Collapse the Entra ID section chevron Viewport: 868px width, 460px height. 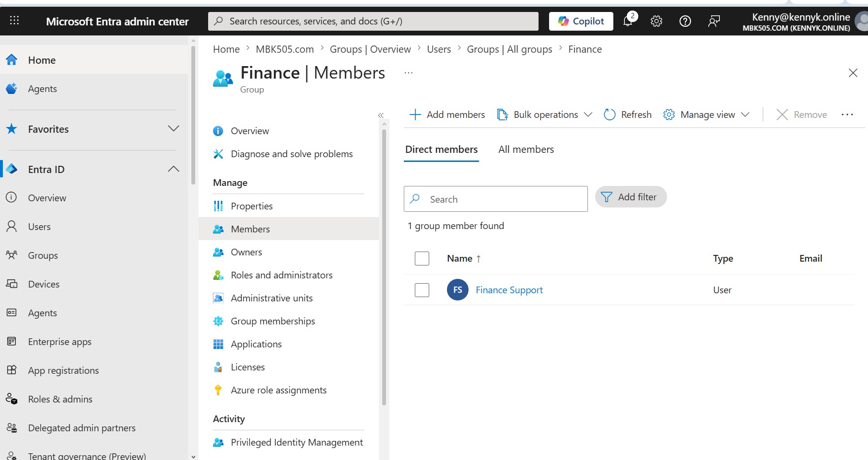174,169
